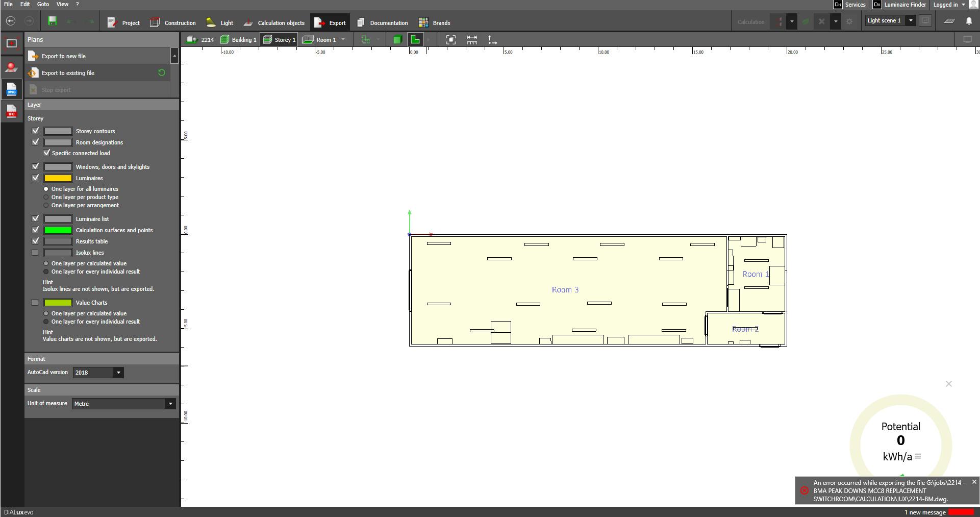980x517 pixels.
Task: Open the user profile avatar icon
Action: pos(974,5)
